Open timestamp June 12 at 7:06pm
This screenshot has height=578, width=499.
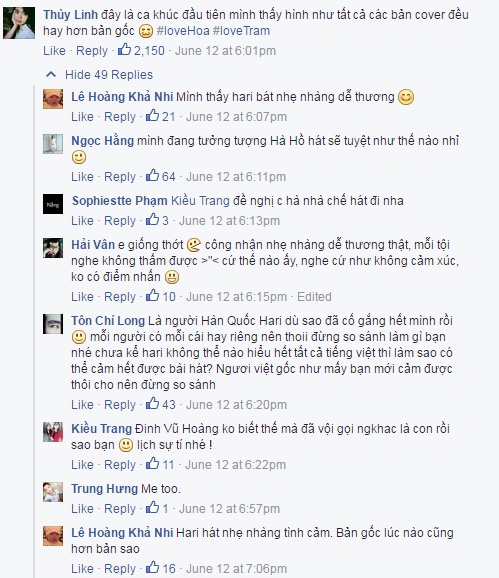(x=236, y=568)
